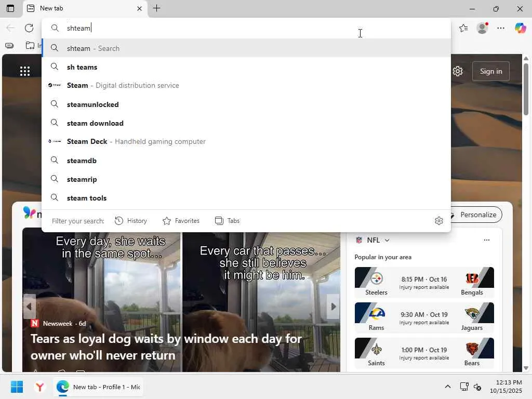532x399 pixels.
Task: Open the loyal dog news headline
Action: click(x=166, y=347)
